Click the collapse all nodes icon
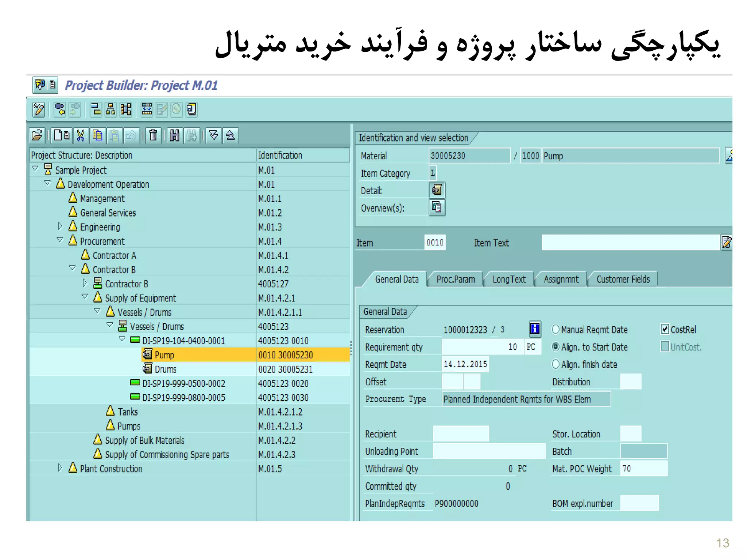This screenshot has width=747, height=560. (x=231, y=135)
